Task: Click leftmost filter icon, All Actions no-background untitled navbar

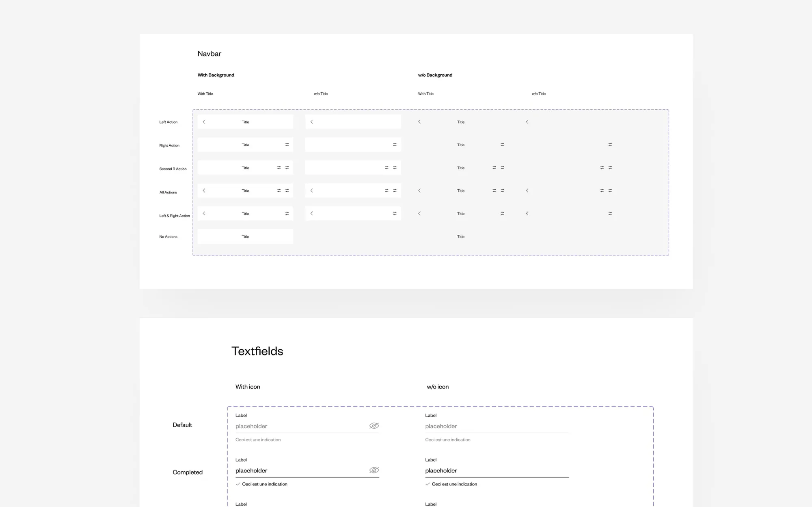Action: pyautogui.click(x=602, y=191)
